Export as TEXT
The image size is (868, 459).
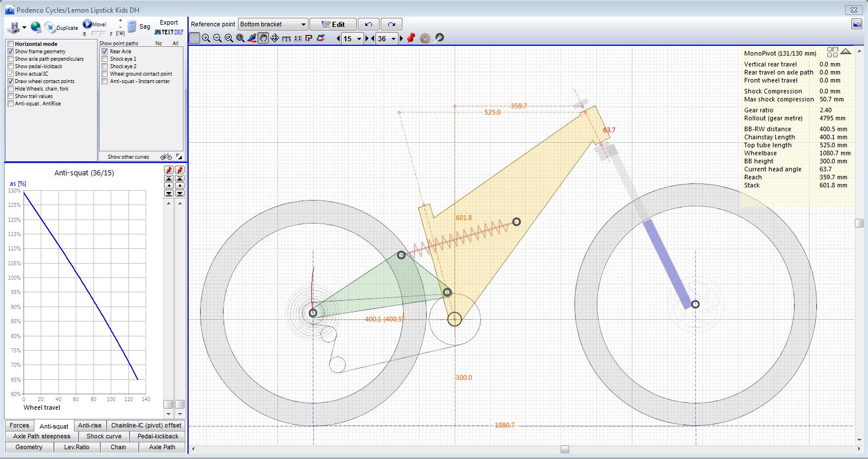pos(167,32)
